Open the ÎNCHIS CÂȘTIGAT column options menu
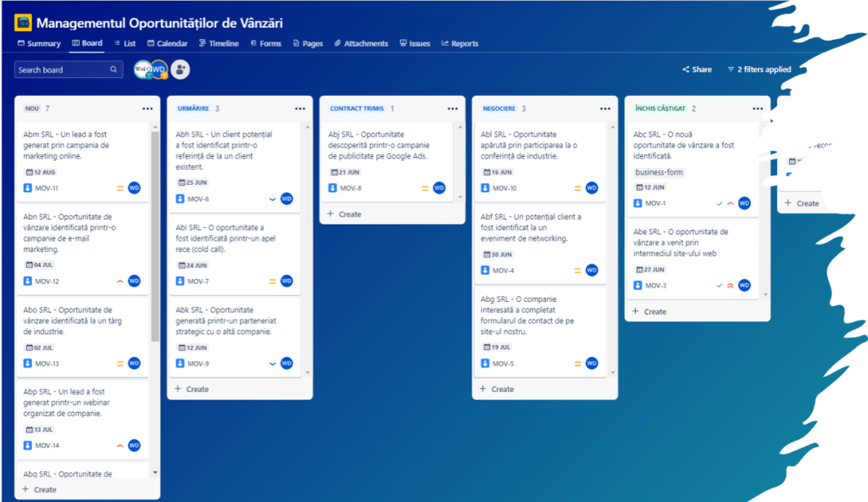Viewport: 868px width, 502px height. coord(758,109)
